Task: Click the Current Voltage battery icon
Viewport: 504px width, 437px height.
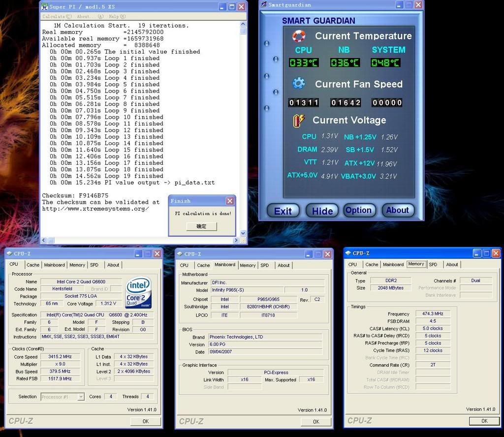Action: [298, 120]
